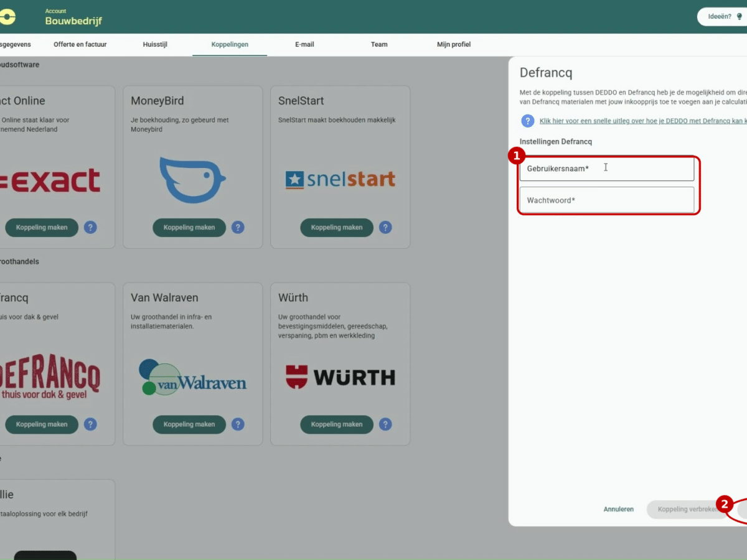Click the SnelStart logo image
The width and height of the screenshot is (747, 560).
point(340,180)
